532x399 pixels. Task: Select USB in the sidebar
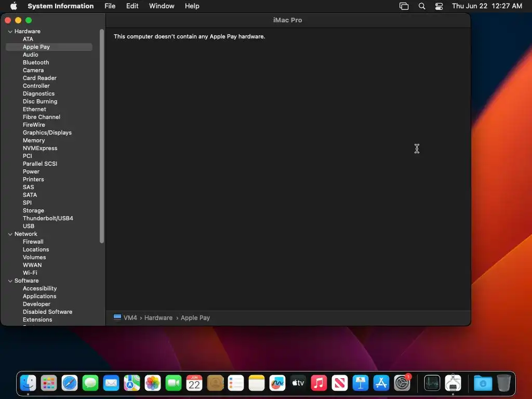click(29, 227)
